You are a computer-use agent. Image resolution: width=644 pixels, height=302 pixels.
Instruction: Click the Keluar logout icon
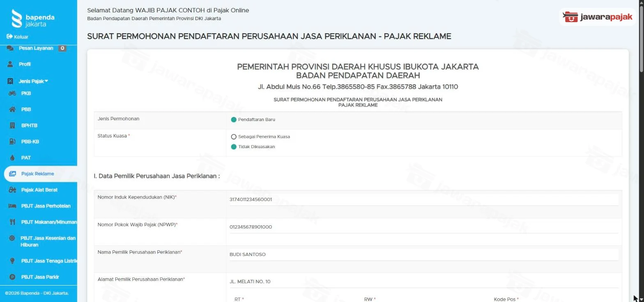tap(9, 37)
